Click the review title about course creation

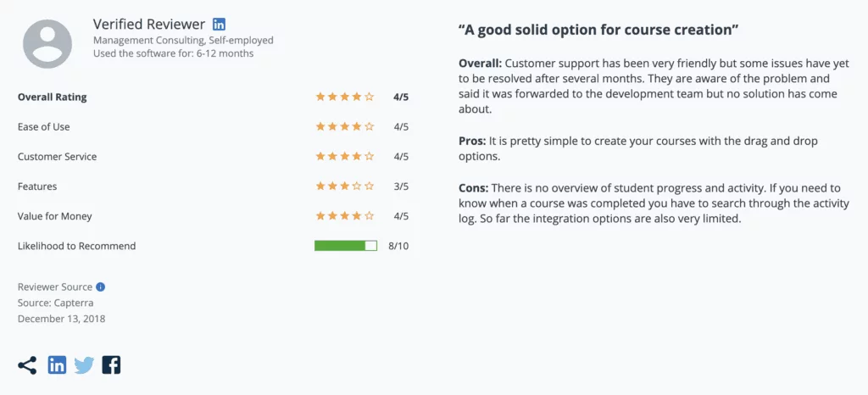coord(598,30)
